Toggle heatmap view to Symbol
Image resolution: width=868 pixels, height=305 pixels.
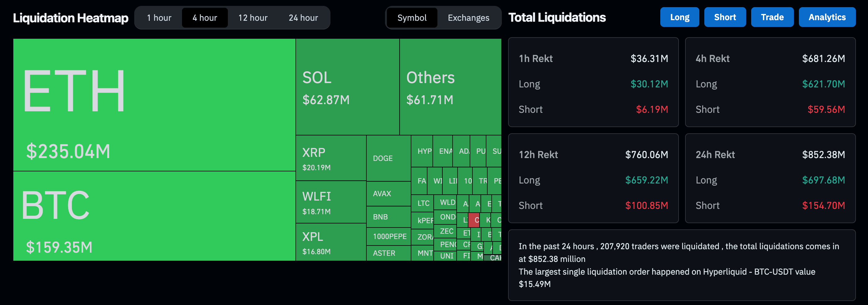pos(412,18)
